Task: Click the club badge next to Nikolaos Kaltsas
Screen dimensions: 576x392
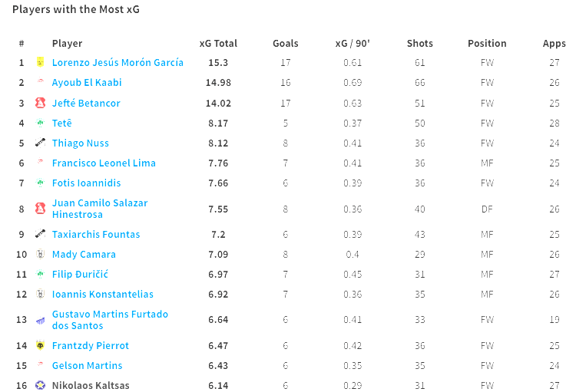Action: [x=40, y=385]
